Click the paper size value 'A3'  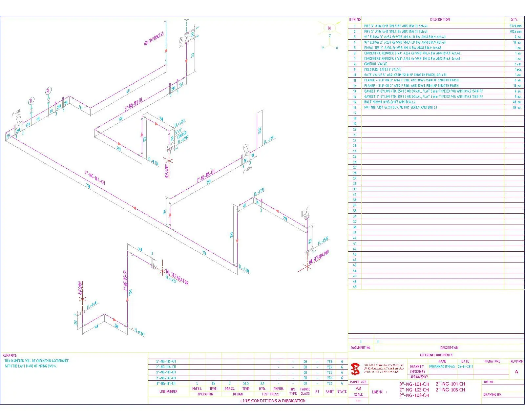pos(358,388)
